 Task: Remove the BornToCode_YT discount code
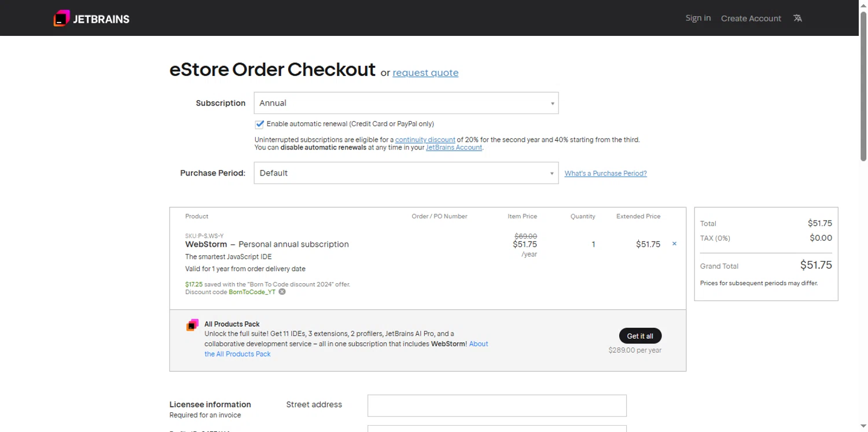(x=282, y=292)
